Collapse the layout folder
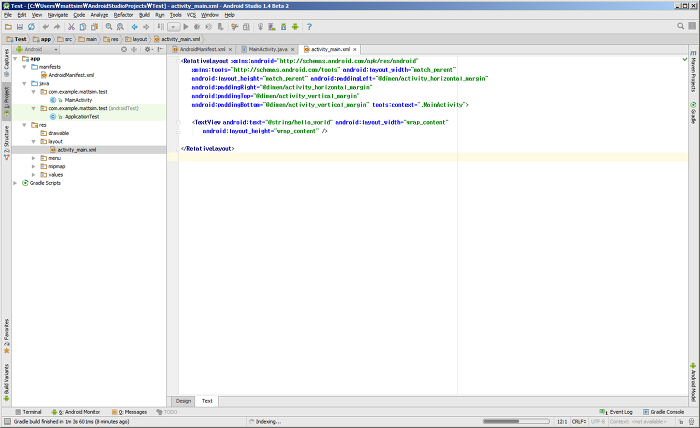The width and height of the screenshot is (700, 428). coord(33,141)
